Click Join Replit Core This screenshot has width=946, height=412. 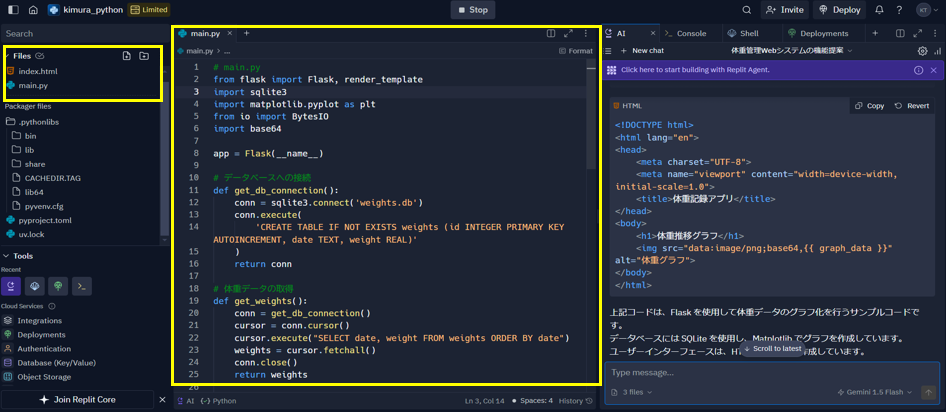[77, 400]
